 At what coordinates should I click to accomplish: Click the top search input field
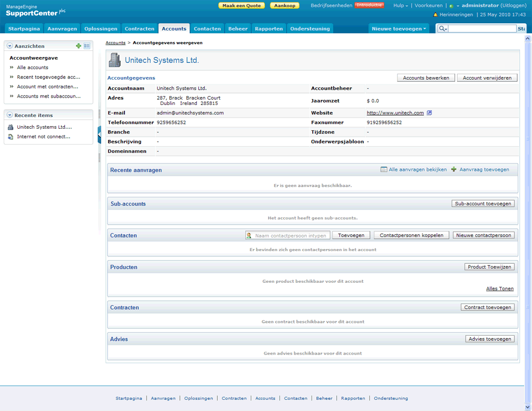pos(482,28)
